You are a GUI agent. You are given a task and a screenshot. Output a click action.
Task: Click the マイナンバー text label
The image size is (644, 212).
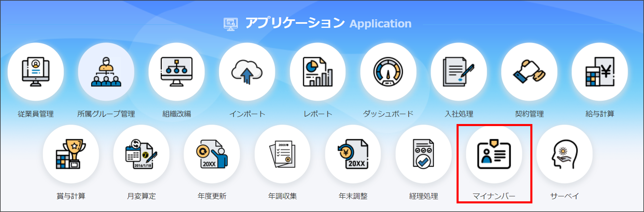point(494,196)
